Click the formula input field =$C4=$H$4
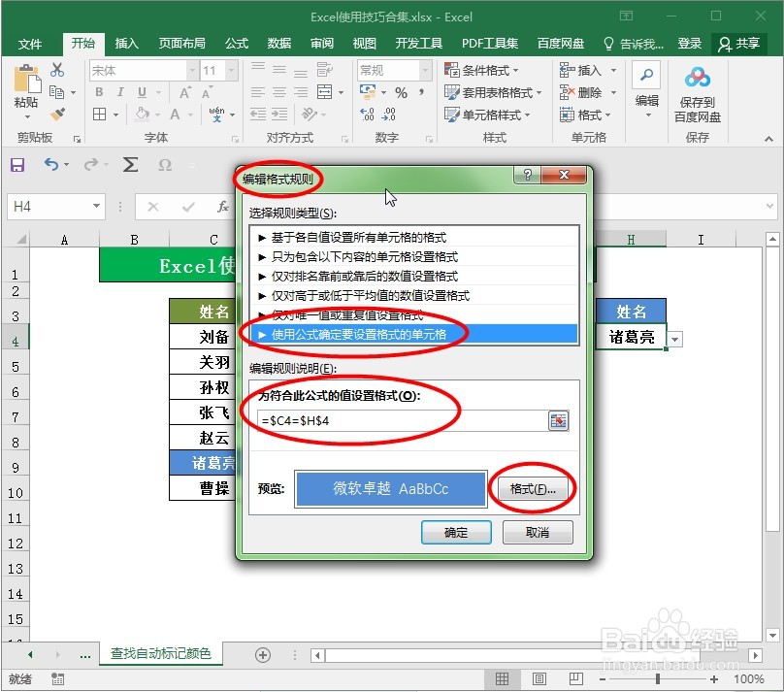The image size is (784, 692). click(403, 421)
